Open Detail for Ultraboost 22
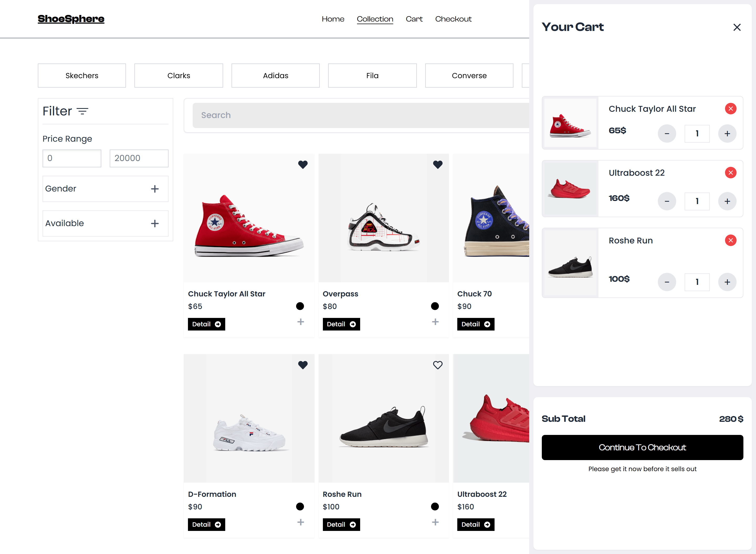This screenshot has width=756, height=554. [x=476, y=525]
